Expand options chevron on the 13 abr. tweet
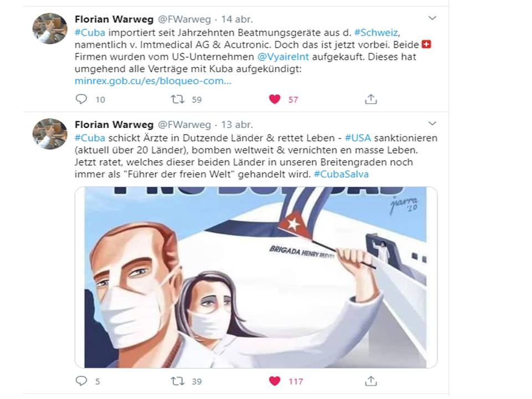 pos(432,123)
